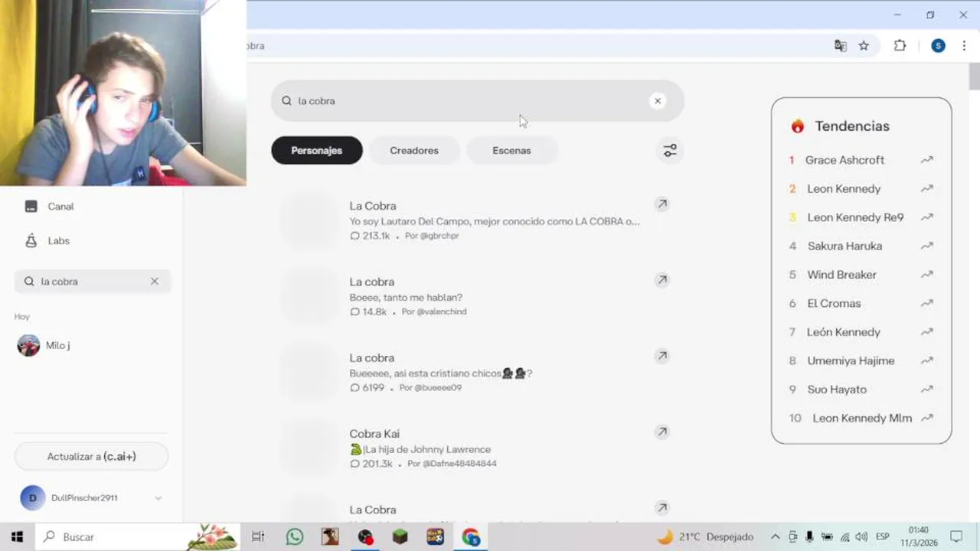This screenshot has height=551, width=980.
Task: Clear the sidebar search 'la cobra'
Action: point(155,282)
